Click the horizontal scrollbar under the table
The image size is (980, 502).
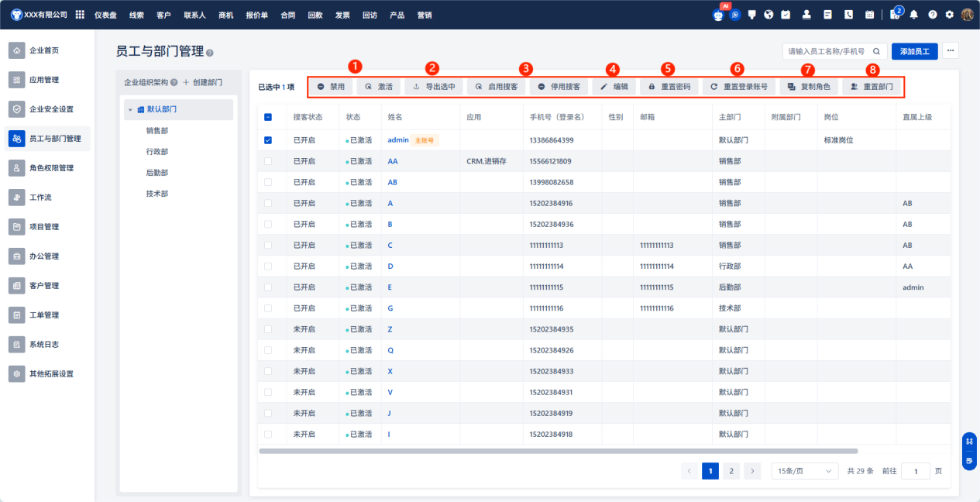click(558, 450)
